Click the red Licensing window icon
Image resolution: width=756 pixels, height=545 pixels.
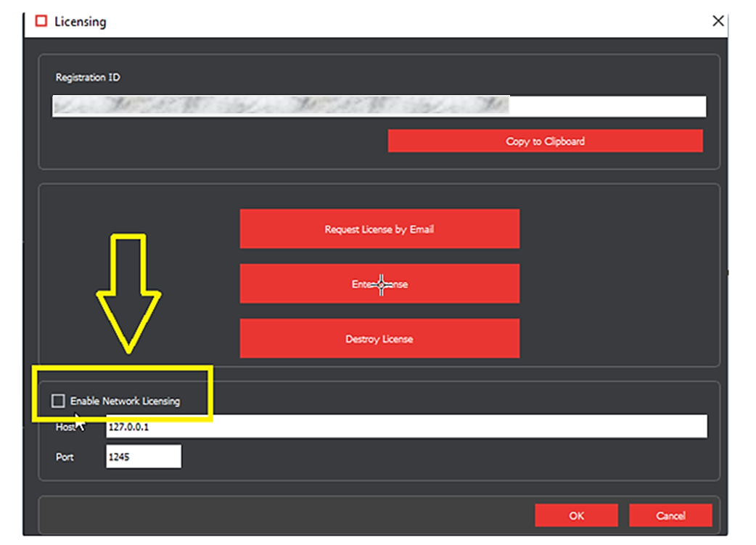[x=41, y=21]
